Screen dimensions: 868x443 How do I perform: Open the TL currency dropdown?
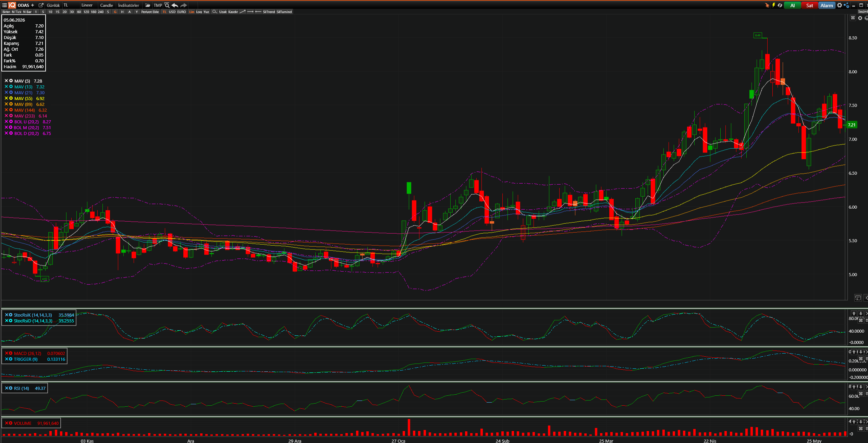(71, 5)
